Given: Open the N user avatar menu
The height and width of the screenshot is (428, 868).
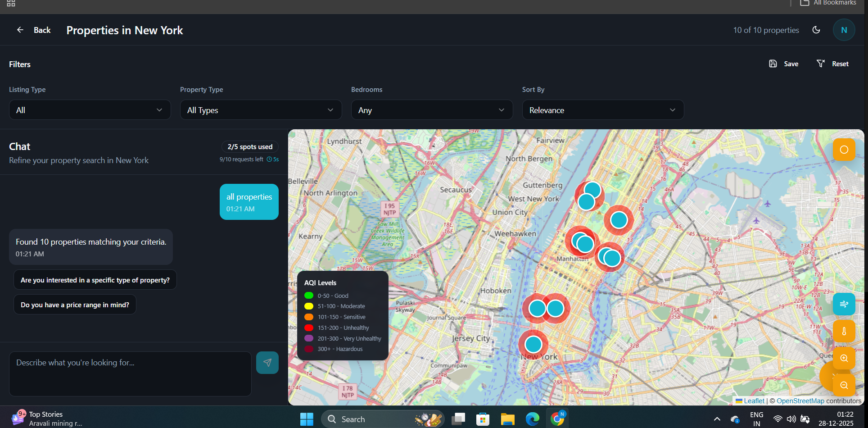Looking at the screenshot, I should tap(844, 30).
